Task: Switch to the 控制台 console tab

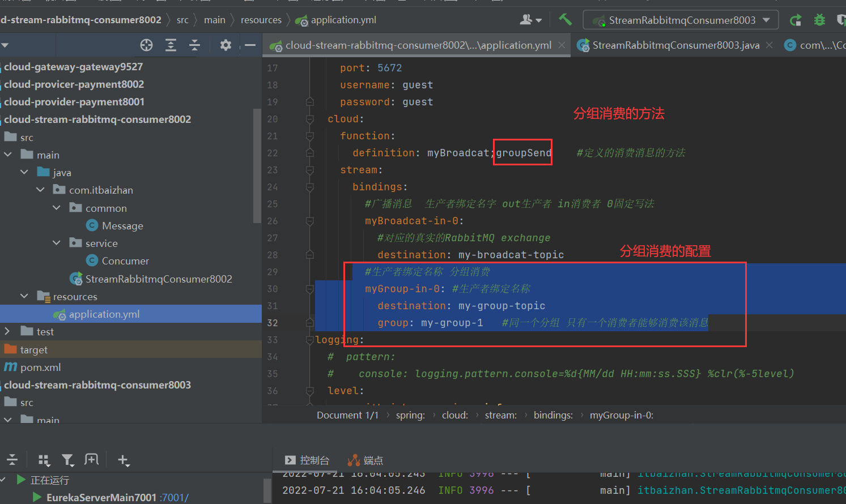Action: point(307,460)
